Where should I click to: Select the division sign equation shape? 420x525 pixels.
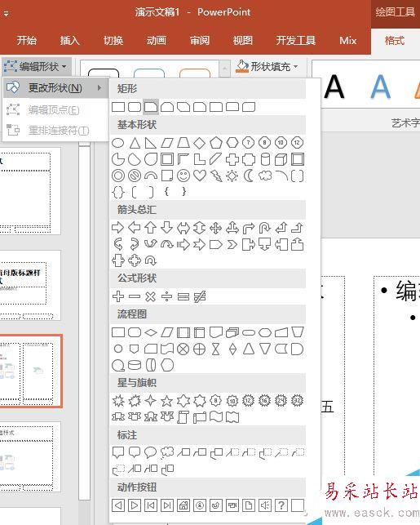coord(167,296)
